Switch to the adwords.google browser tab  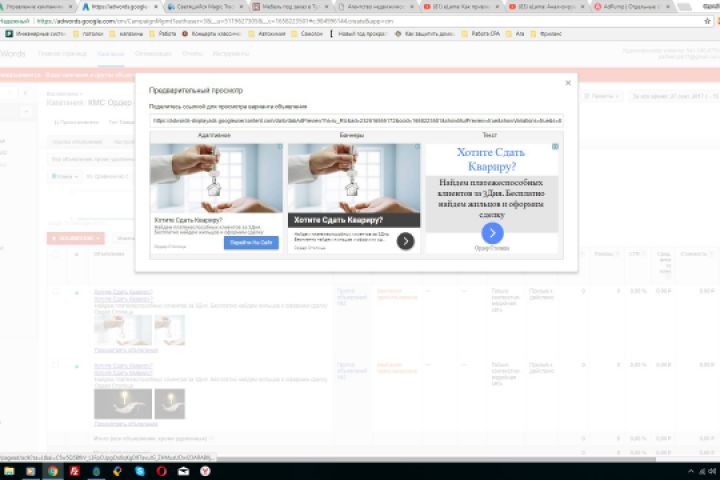tap(120, 7)
